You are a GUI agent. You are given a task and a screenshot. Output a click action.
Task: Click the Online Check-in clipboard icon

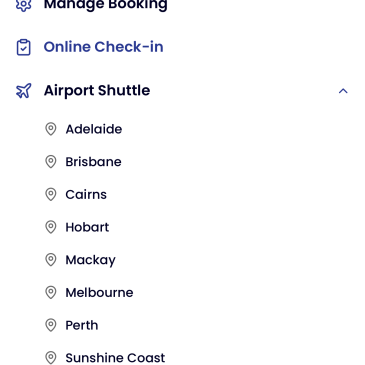24,47
